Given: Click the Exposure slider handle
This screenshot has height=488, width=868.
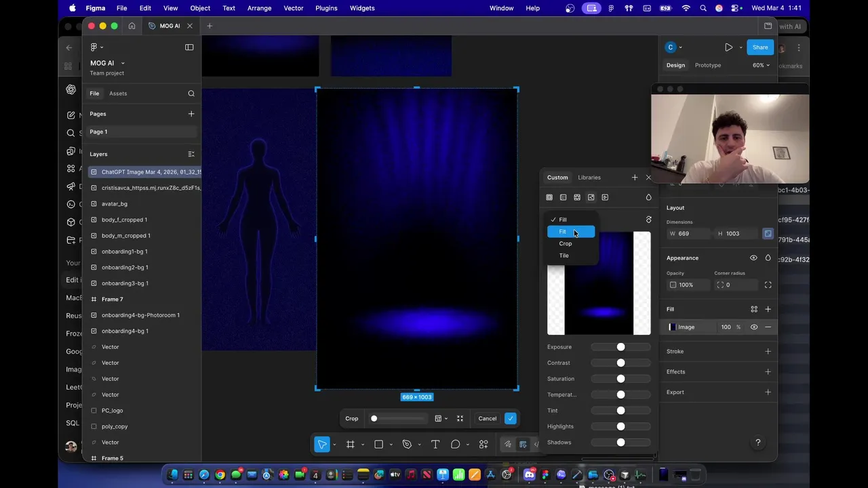Looking at the screenshot, I should coord(620,347).
